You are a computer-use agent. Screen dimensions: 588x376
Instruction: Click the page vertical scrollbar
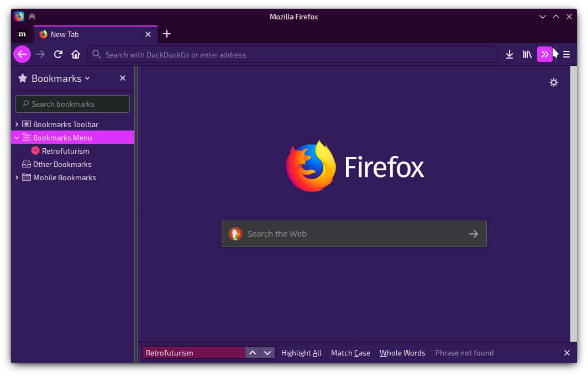coord(574,204)
